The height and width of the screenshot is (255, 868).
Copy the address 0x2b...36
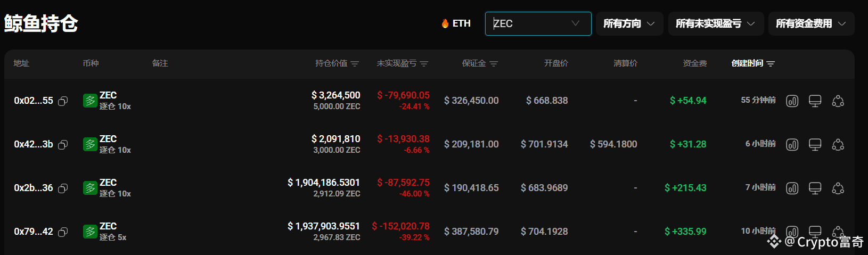point(63,188)
